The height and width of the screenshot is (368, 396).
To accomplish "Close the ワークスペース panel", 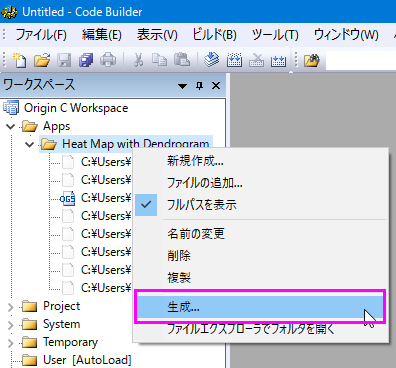I will 216,86.
